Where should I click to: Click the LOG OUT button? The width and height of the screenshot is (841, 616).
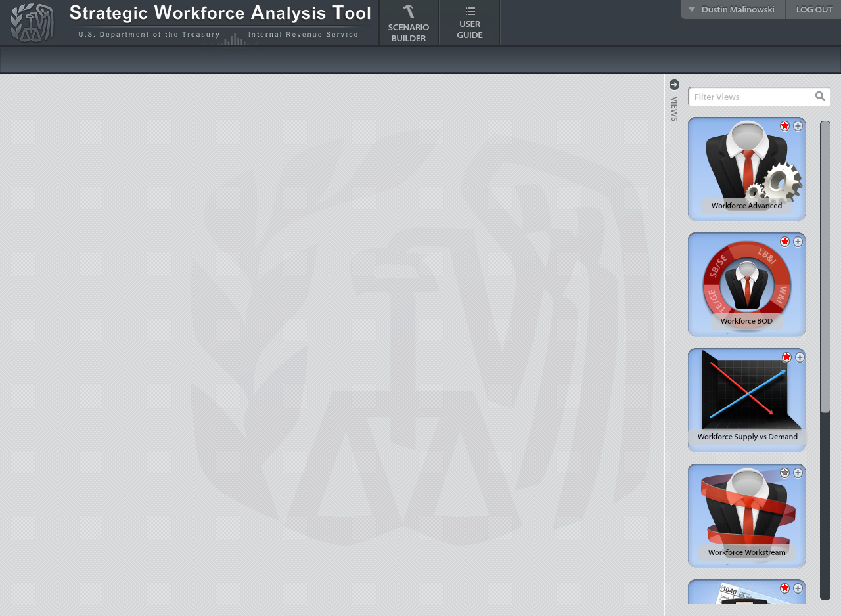814,10
